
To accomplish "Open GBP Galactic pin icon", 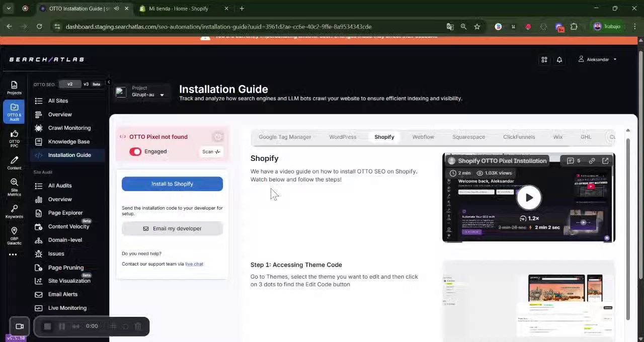I will tap(14, 236).
